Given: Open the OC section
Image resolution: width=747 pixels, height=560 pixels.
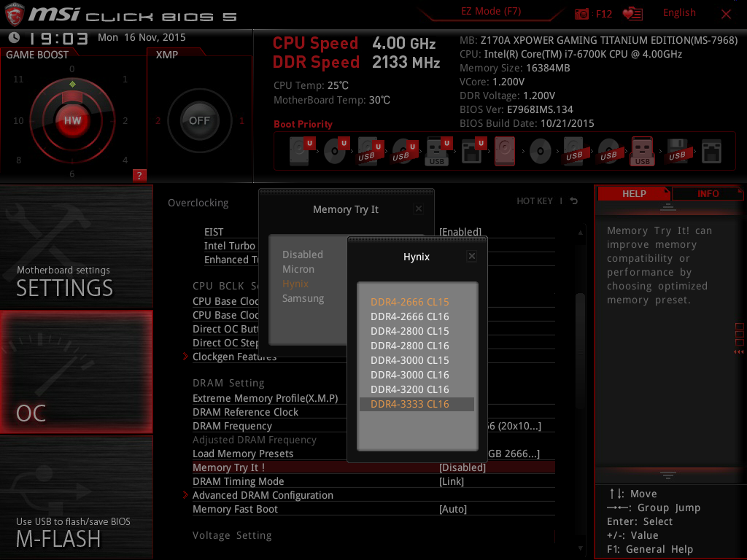Looking at the screenshot, I should click(x=76, y=372).
